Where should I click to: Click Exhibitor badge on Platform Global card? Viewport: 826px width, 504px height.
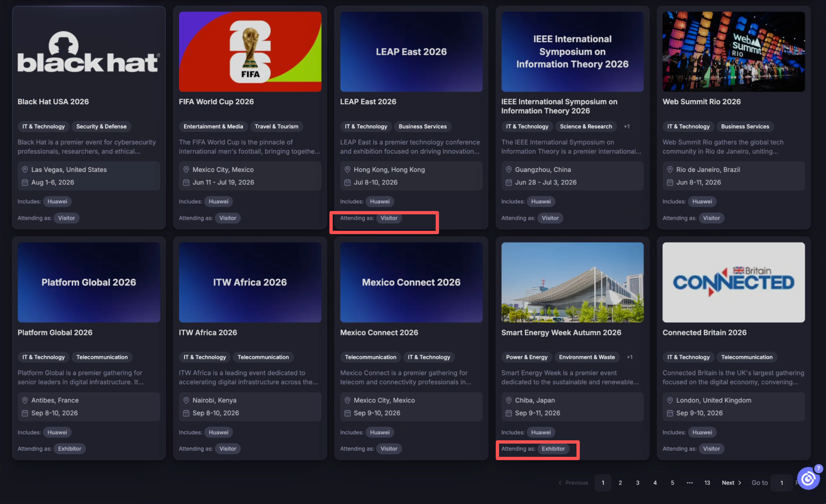coord(70,449)
